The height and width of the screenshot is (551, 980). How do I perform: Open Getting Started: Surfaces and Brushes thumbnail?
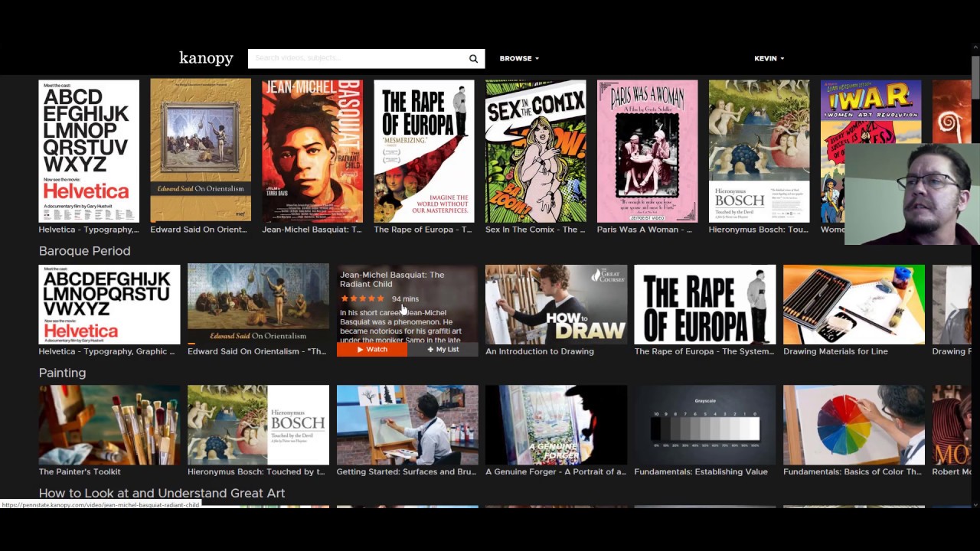click(407, 425)
